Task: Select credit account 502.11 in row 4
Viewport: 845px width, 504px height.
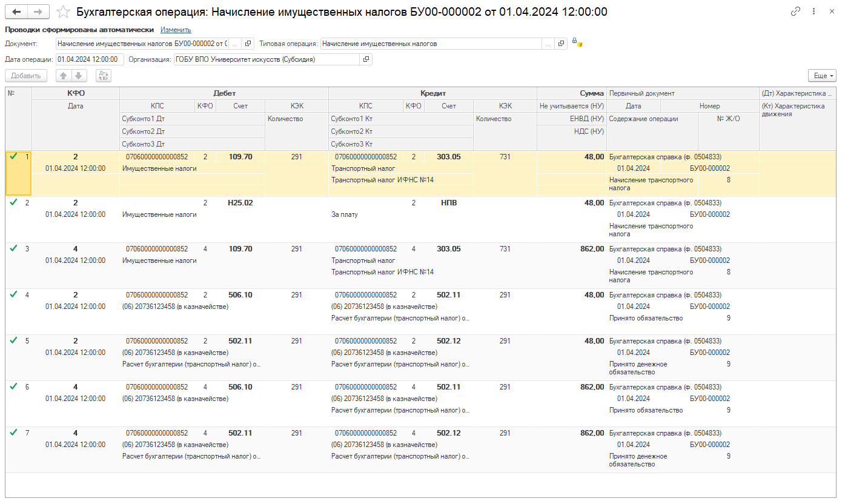Action: point(449,295)
